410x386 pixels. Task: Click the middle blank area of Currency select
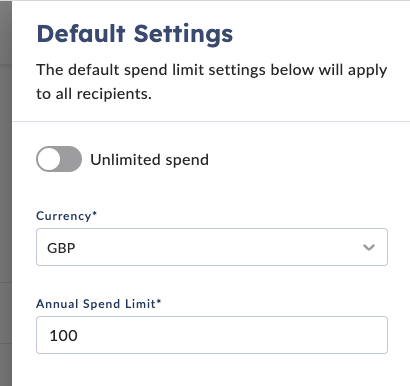tap(213, 247)
